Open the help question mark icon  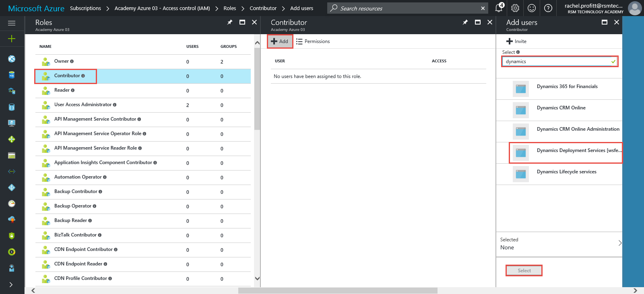point(548,8)
